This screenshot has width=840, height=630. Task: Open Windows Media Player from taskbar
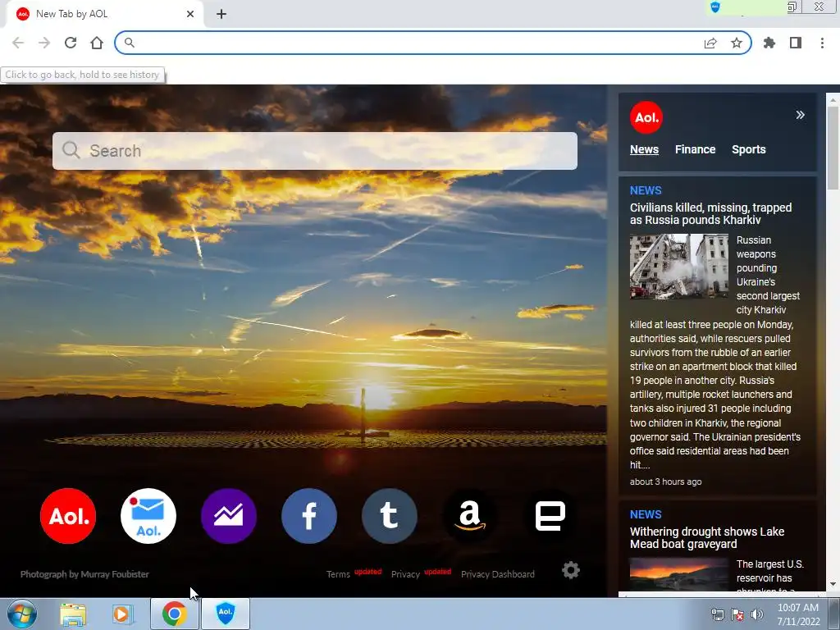click(122, 614)
